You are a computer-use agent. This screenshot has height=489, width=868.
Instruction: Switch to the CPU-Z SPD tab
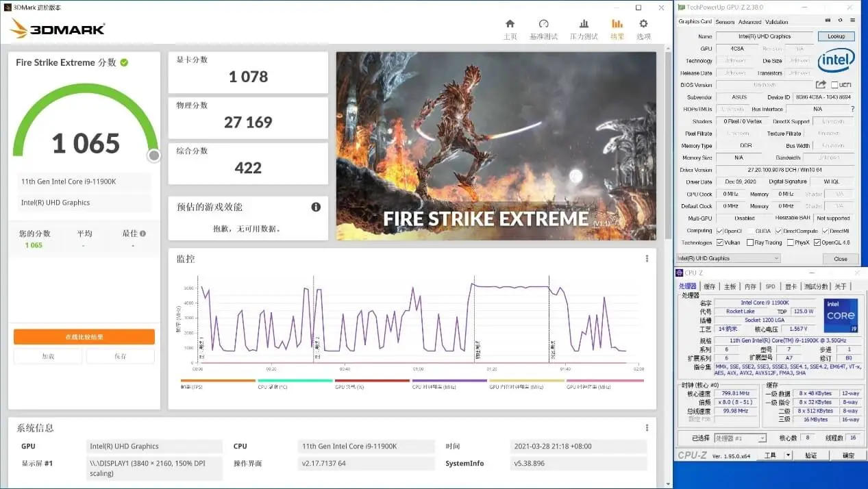click(x=770, y=286)
